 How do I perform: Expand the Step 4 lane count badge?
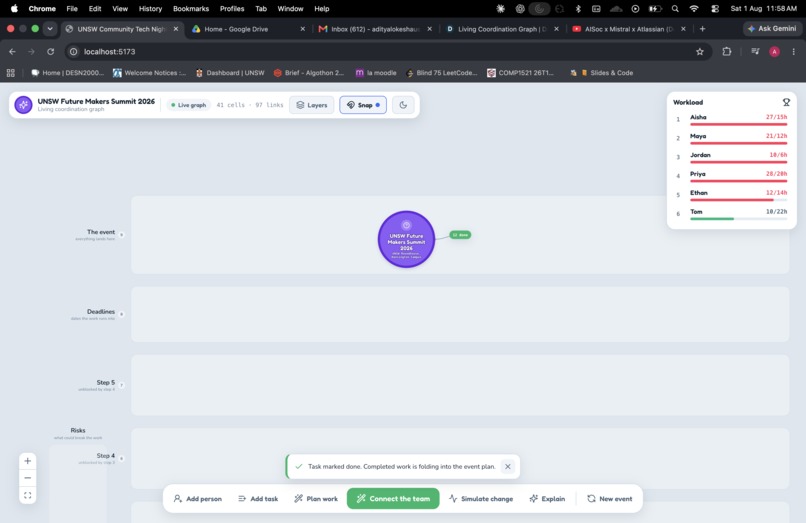(x=122, y=458)
